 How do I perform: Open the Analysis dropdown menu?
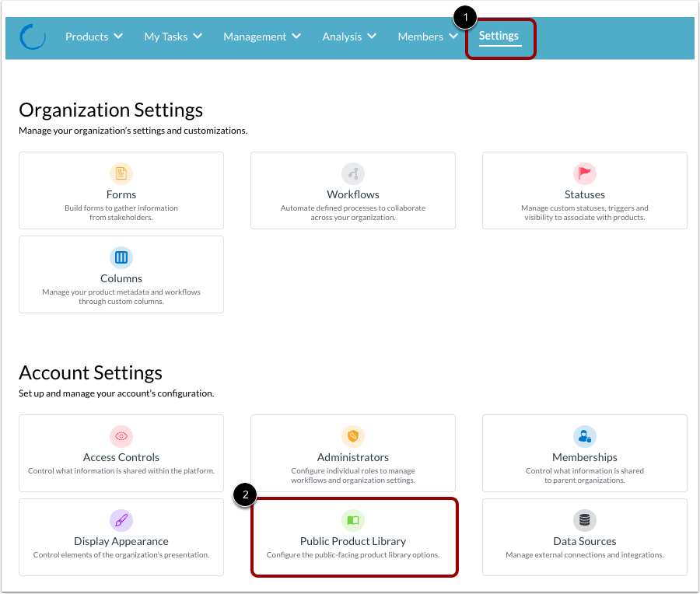tap(348, 36)
